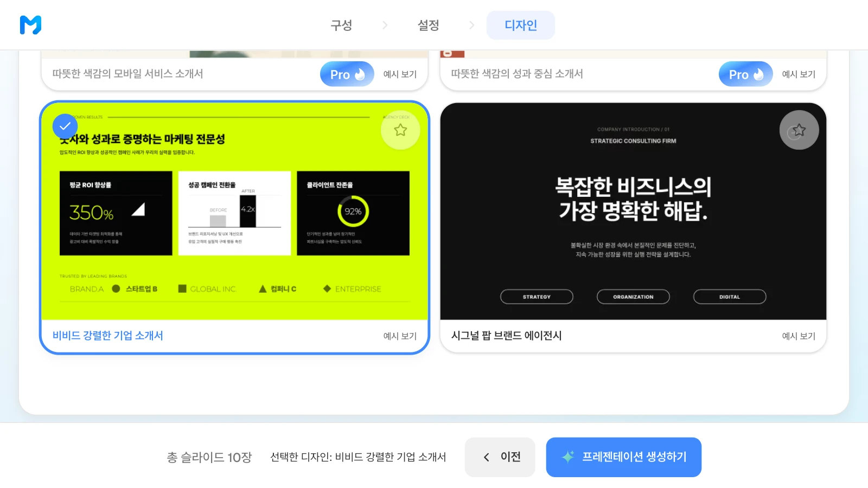868x488 pixels.
Task: Select the dark 시그널 팝 template thumbnail
Action: (634, 211)
